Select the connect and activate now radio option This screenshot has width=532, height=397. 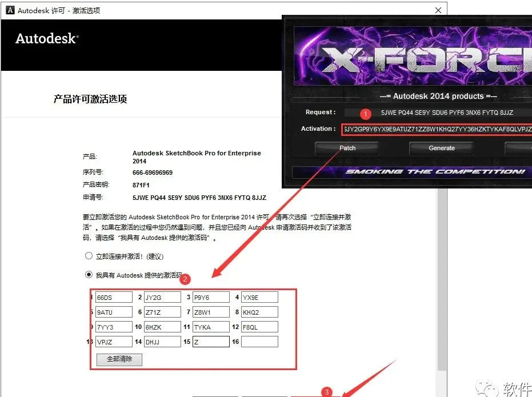coord(89,256)
